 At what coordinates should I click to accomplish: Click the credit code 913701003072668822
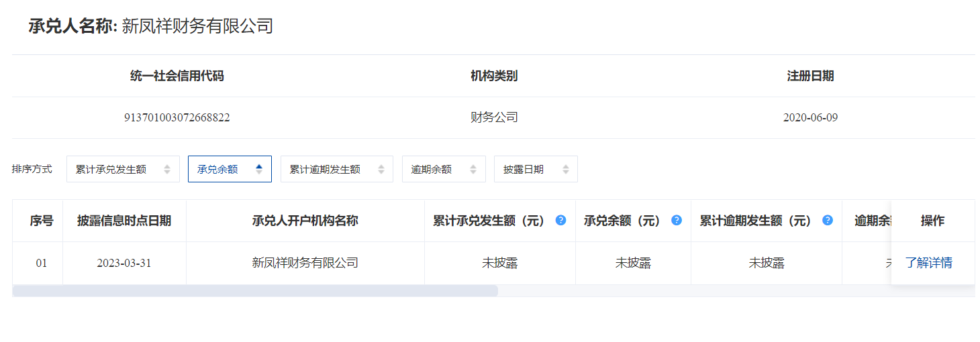177,118
